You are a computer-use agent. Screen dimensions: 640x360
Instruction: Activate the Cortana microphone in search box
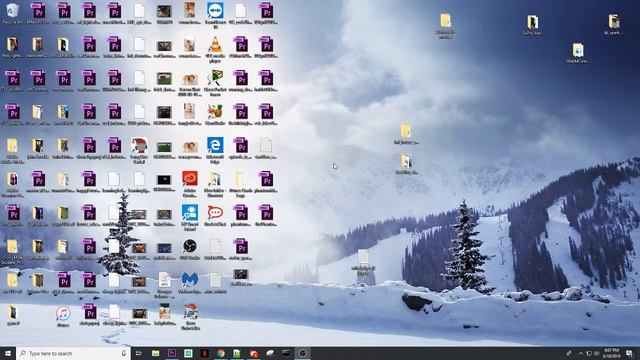click(x=124, y=353)
